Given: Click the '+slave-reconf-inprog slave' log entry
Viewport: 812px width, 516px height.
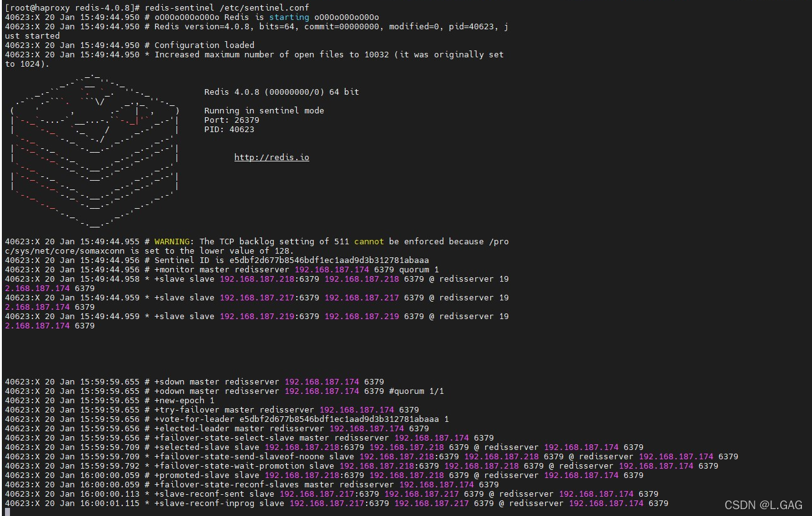Looking at the screenshot, I should [336, 503].
